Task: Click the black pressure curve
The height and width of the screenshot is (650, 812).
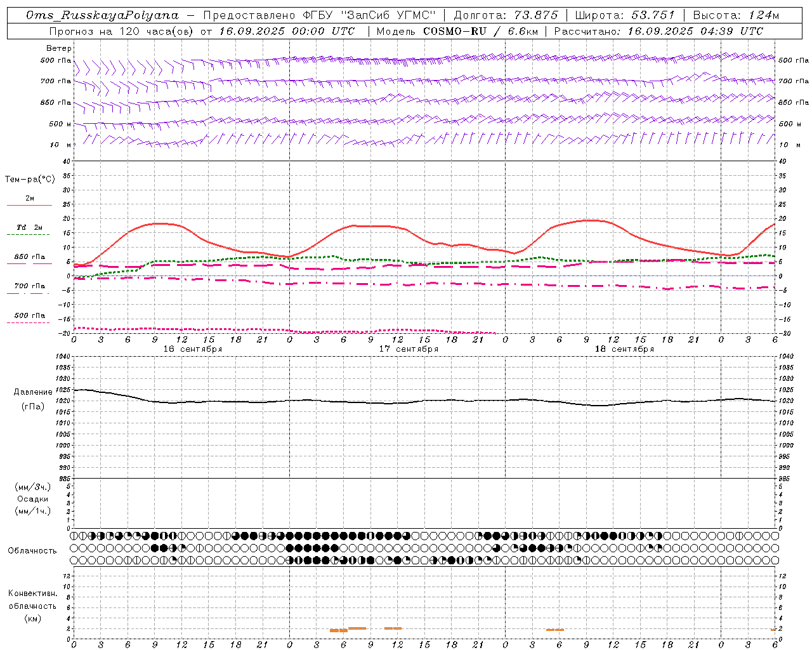Action: pos(425,401)
